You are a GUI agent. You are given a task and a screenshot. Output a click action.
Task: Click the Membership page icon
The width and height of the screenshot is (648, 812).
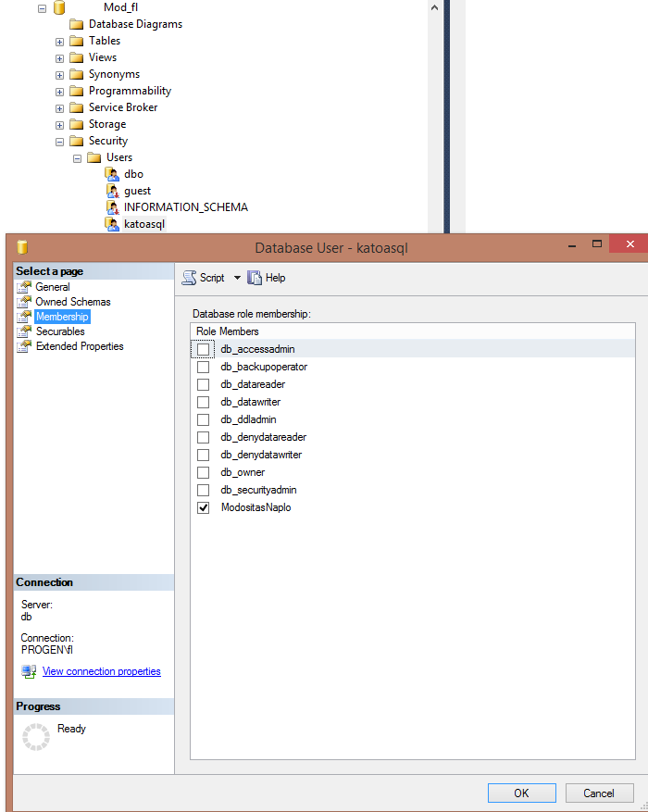tap(24, 317)
